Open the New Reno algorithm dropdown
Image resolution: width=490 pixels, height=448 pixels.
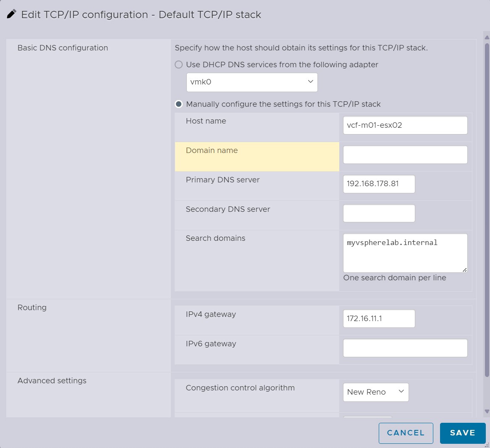point(376,392)
